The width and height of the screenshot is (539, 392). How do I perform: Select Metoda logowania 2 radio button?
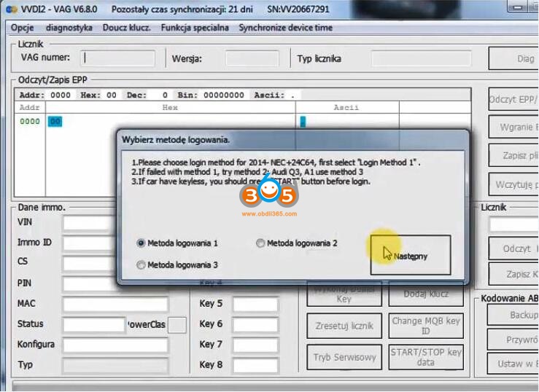click(297, 243)
